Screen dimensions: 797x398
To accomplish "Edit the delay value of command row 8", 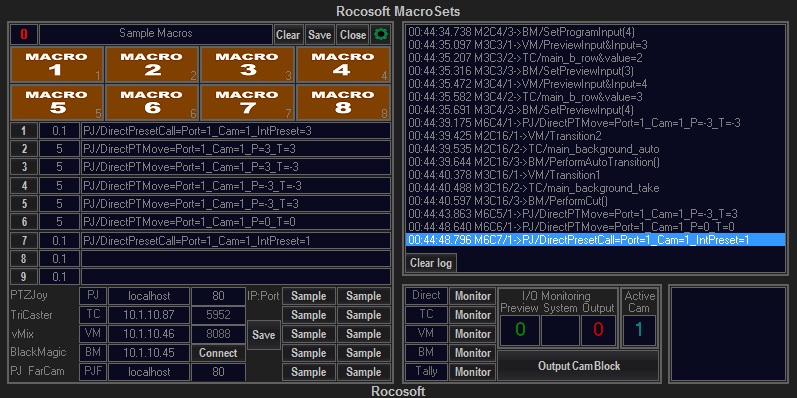I will [x=59, y=259].
